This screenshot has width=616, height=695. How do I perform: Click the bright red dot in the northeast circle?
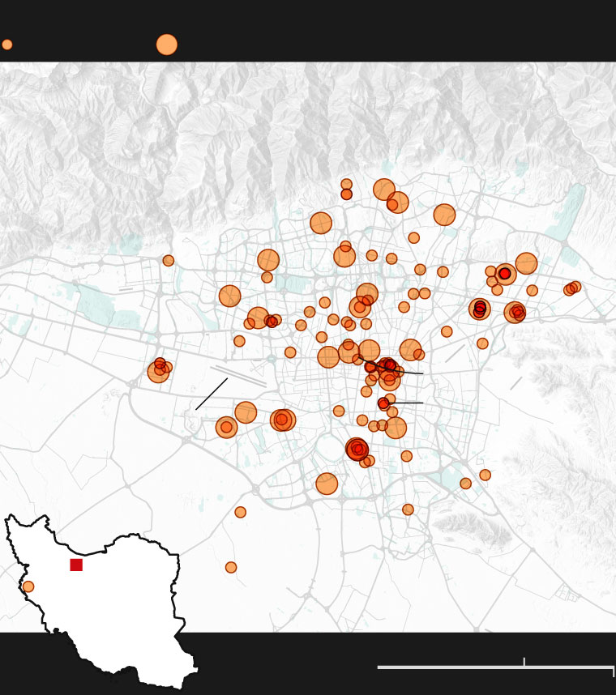pos(505,274)
